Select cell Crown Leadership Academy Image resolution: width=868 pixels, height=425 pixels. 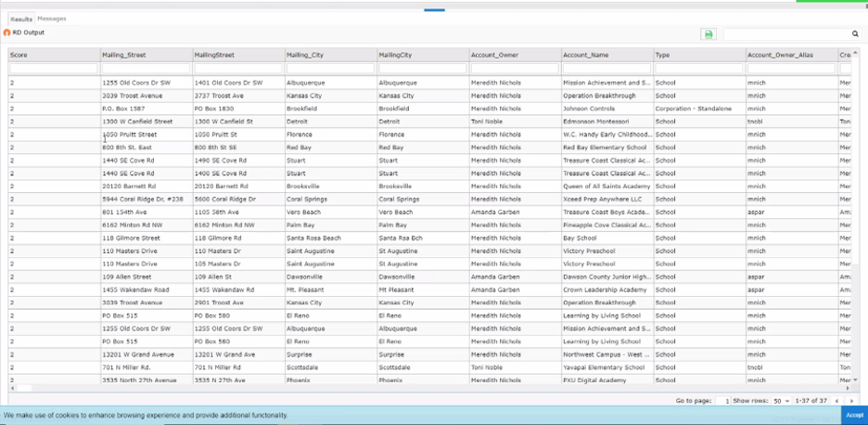[x=607, y=290]
